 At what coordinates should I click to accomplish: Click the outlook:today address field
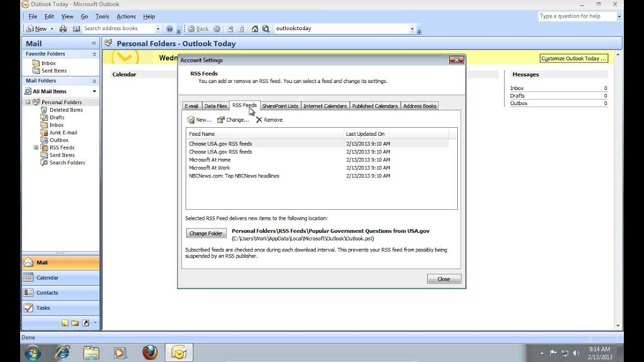click(342, 29)
